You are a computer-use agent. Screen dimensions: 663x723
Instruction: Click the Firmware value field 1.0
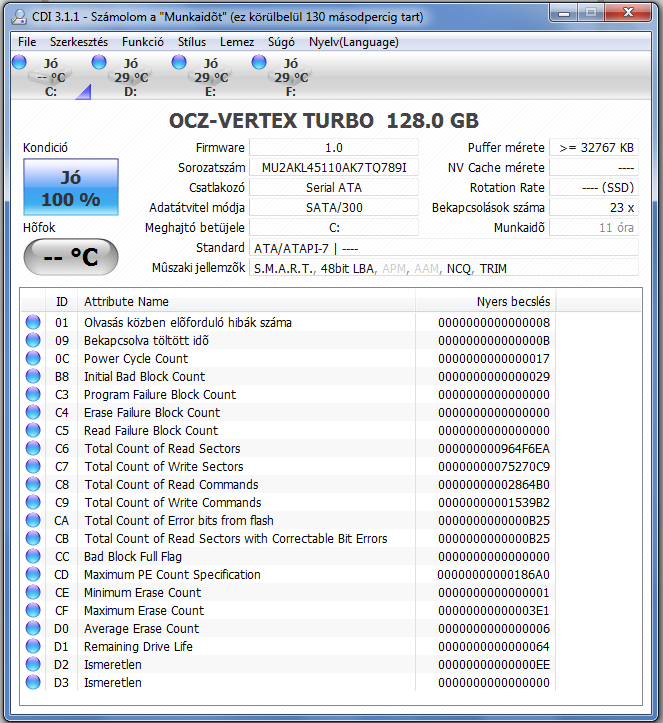334,148
